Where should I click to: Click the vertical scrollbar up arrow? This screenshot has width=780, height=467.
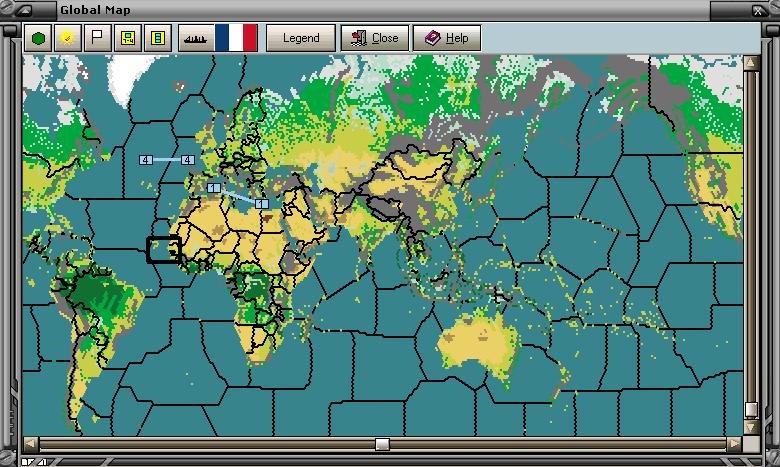click(751, 63)
